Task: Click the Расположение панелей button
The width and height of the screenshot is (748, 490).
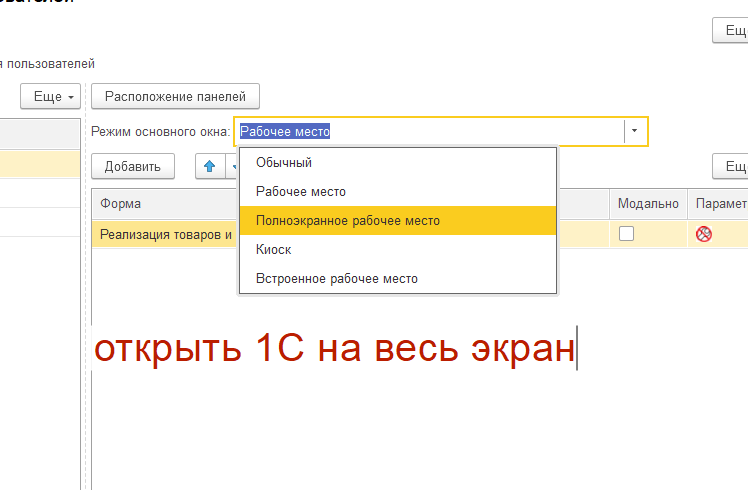Action: 176,96
